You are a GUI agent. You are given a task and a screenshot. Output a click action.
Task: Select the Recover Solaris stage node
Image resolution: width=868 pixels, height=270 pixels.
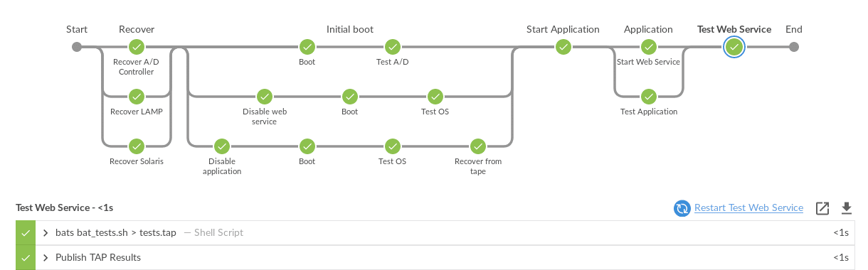coord(137,146)
